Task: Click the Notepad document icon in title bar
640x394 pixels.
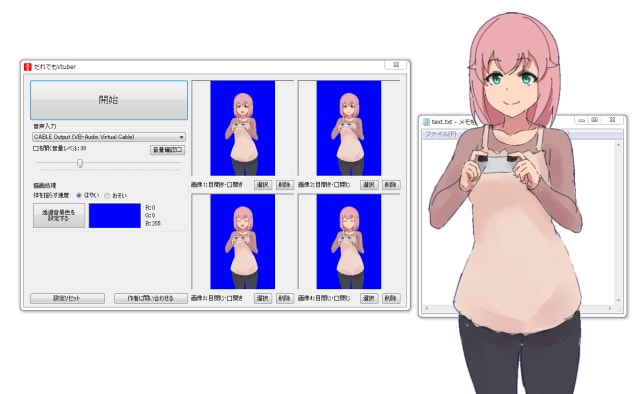Action: pyautogui.click(x=426, y=122)
